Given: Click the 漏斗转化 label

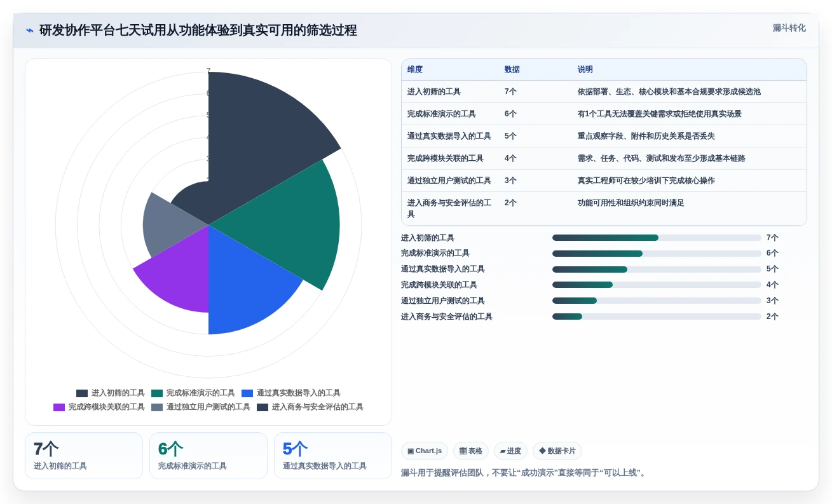Looking at the screenshot, I should pyautogui.click(x=789, y=28).
